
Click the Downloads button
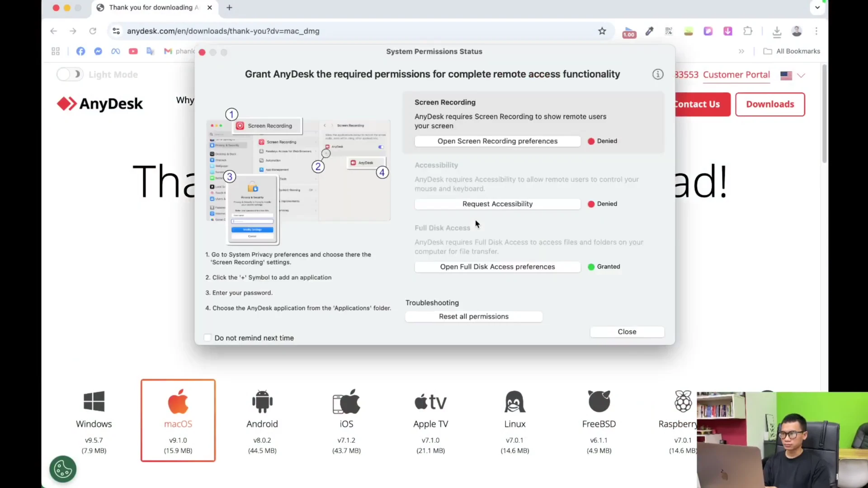point(770,104)
